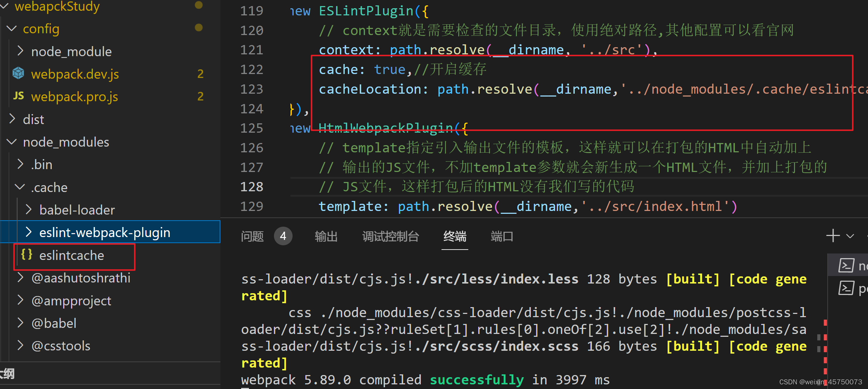Switch to the 问题 tab
The image size is (868, 389).
(252, 236)
